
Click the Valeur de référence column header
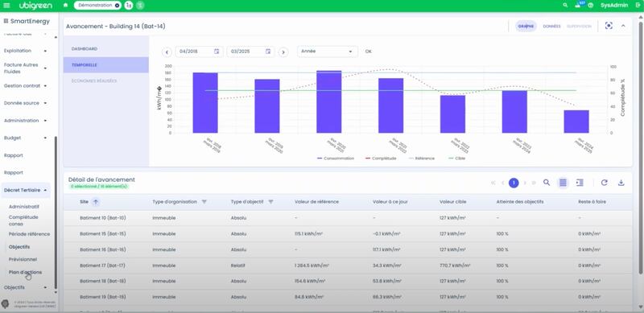pyautogui.click(x=316, y=202)
